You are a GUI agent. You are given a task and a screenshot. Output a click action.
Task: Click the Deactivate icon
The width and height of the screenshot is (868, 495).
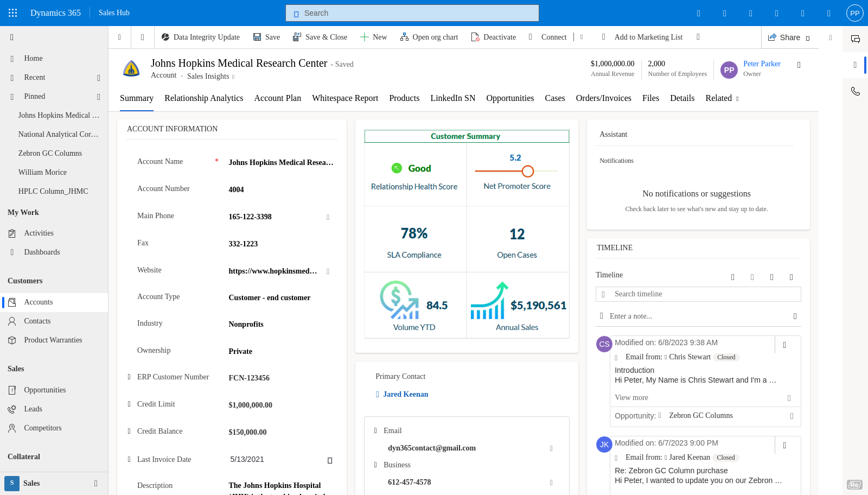click(x=476, y=37)
